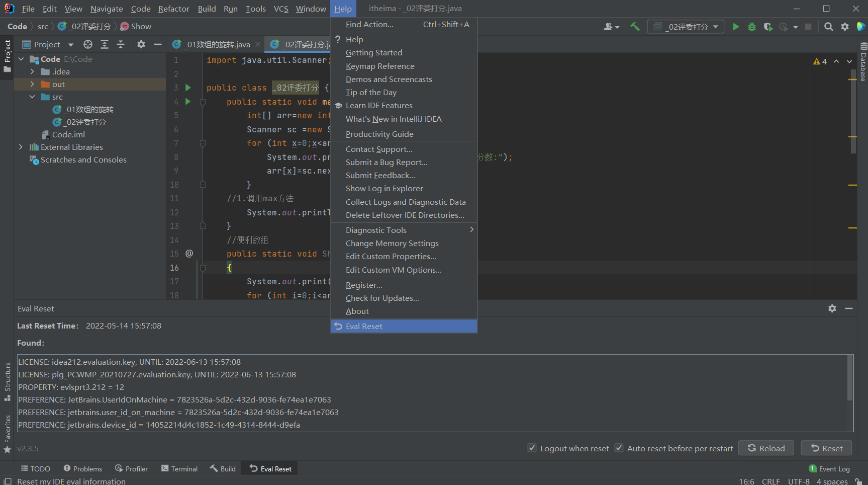Start debugging with the bug icon
The height and width of the screenshot is (485, 868).
tap(752, 27)
